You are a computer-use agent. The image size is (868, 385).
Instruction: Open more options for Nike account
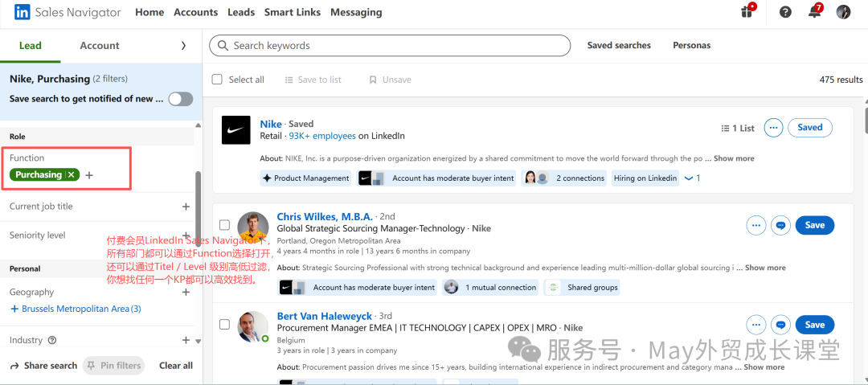(x=773, y=127)
